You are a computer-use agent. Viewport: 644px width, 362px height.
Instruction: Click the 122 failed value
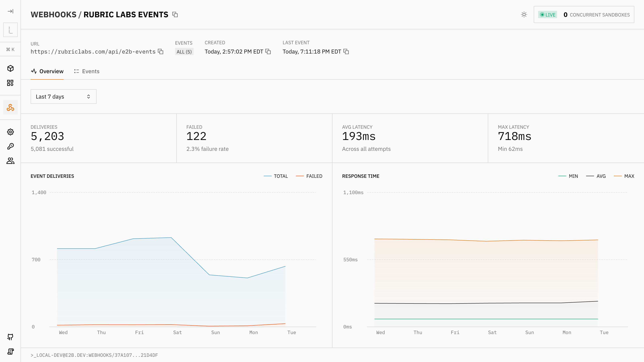point(196,136)
